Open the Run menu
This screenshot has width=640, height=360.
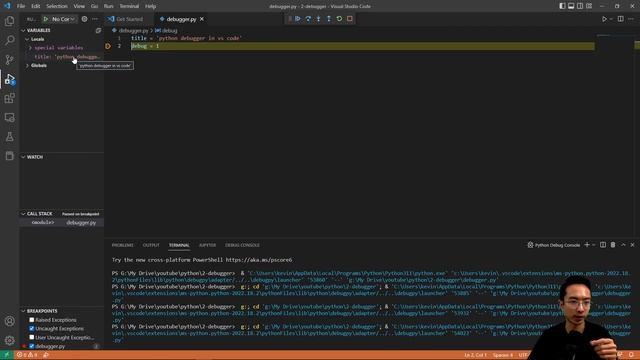point(109,6)
